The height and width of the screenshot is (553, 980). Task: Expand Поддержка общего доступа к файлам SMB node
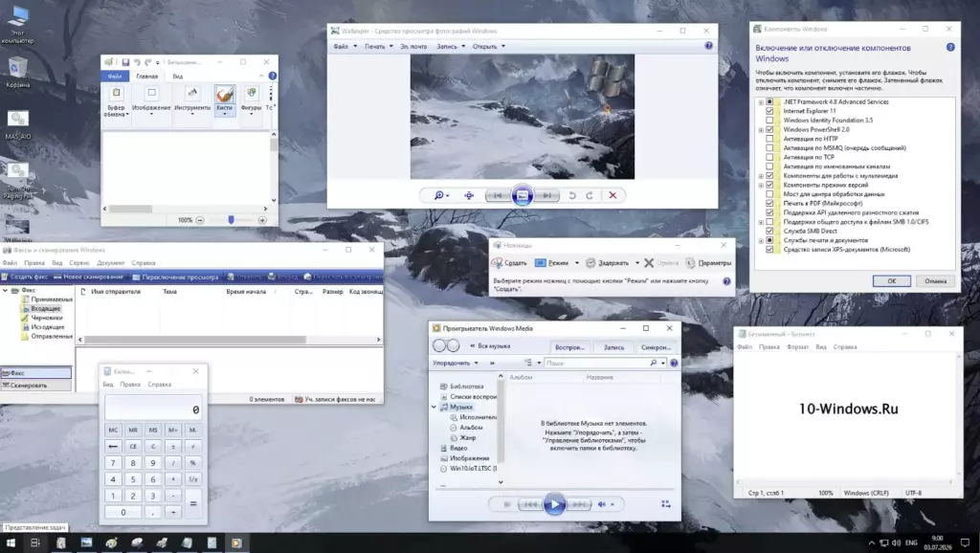point(761,222)
